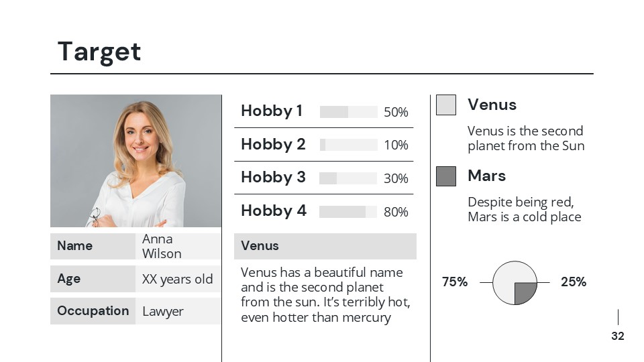Select the Hobby 1 progress bar

[x=348, y=112]
